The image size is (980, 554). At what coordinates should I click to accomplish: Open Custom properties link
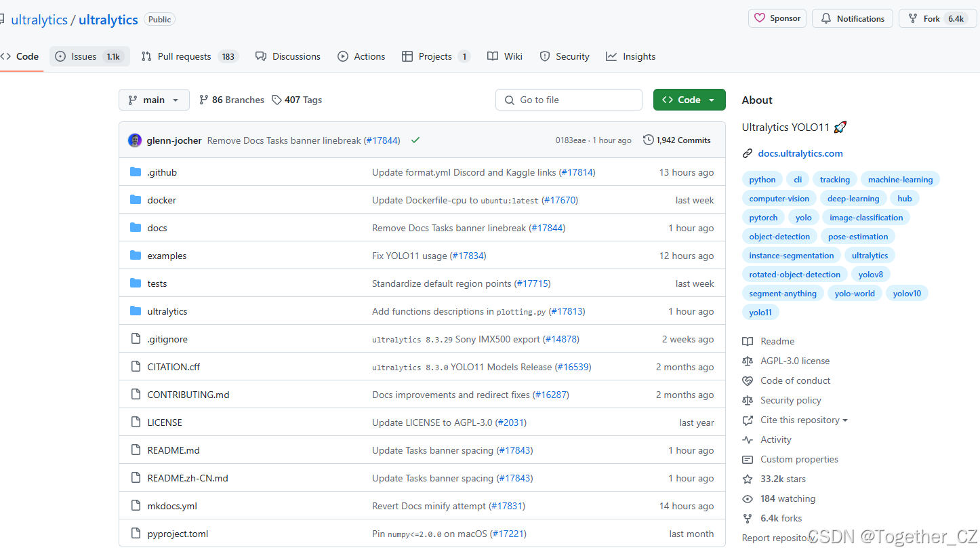pos(799,459)
